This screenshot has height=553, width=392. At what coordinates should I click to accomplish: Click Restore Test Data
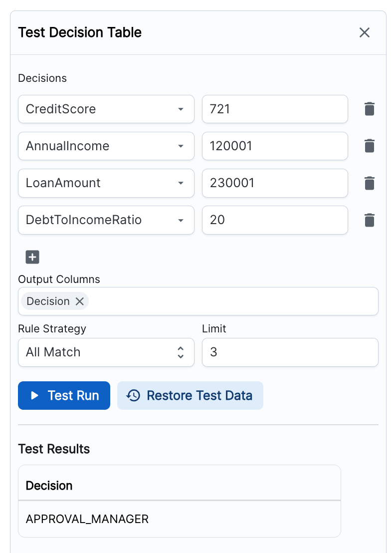pos(190,395)
